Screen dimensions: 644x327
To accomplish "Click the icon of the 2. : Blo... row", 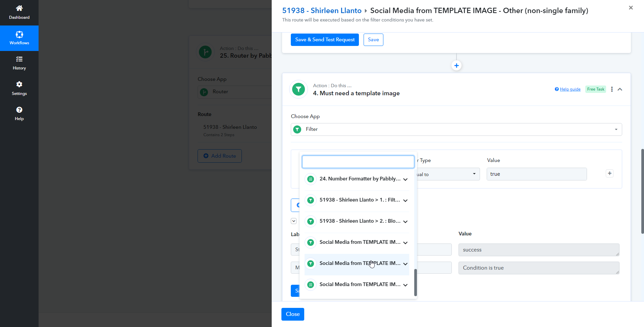I will (x=311, y=221).
